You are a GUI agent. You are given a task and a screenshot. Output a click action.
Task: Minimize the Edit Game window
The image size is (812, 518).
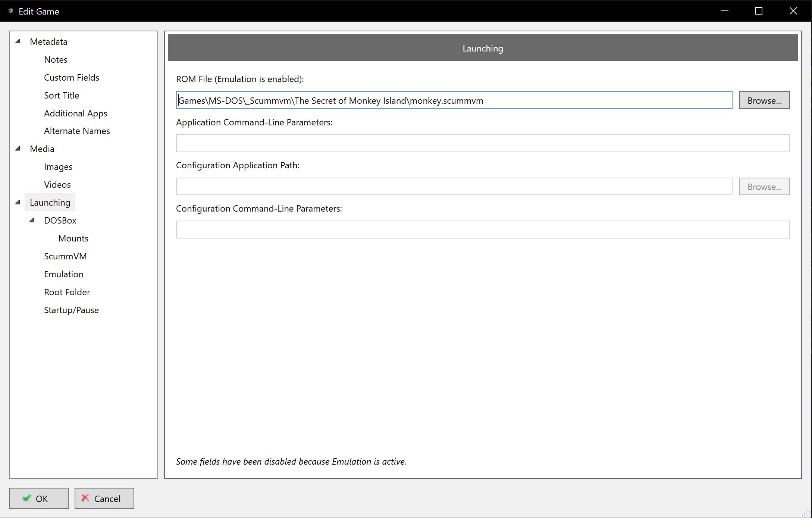tap(724, 11)
